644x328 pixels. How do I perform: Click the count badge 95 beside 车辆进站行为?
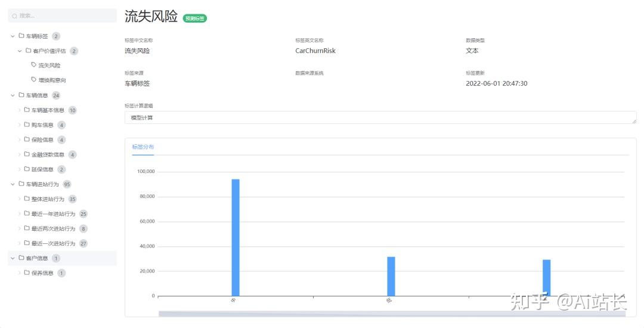pyautogui.click(x=67, y=184)
